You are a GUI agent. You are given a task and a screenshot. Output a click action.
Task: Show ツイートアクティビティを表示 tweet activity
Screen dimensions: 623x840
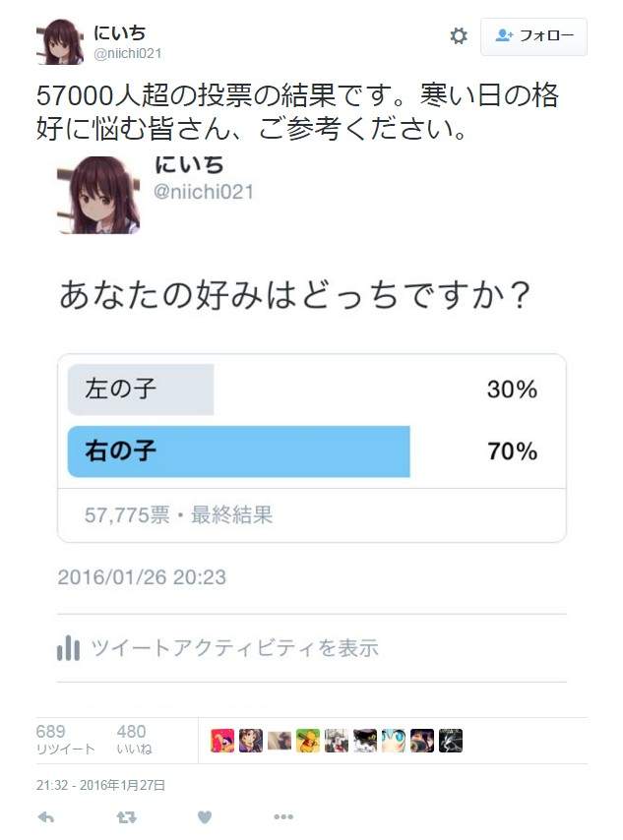[x=234, y=648]
